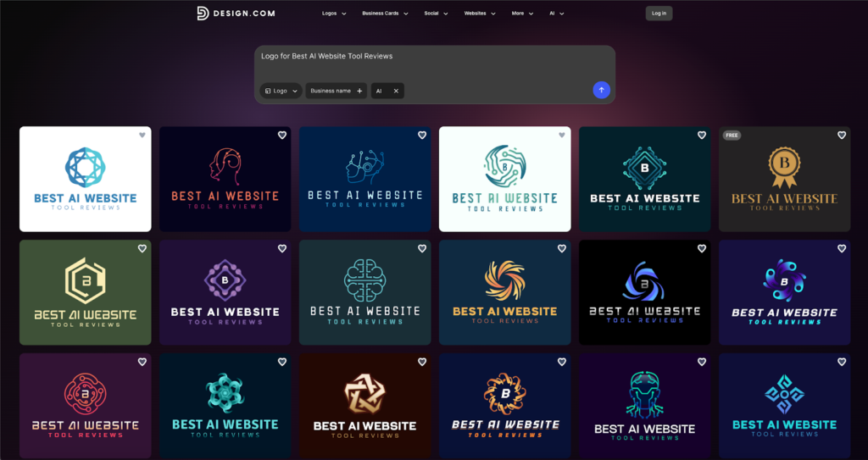868x460 pixels.
Task: Submit the prompt with blue arrow button
Action: [601, 90]
